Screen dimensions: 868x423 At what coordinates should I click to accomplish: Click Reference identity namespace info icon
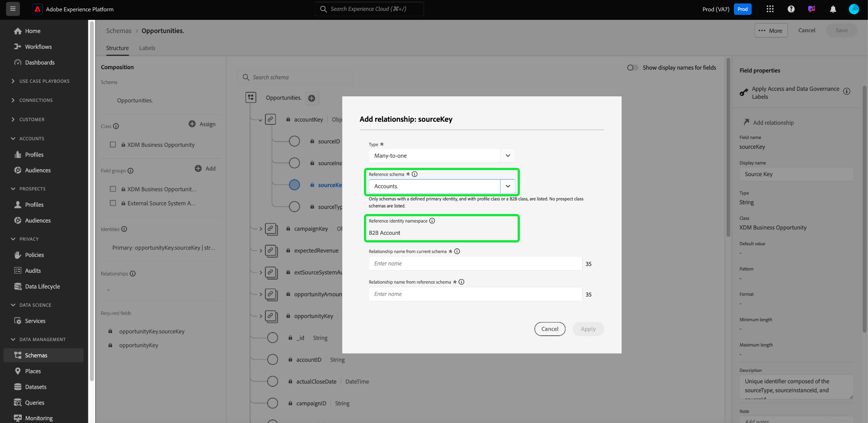click(x=432, y=221)
